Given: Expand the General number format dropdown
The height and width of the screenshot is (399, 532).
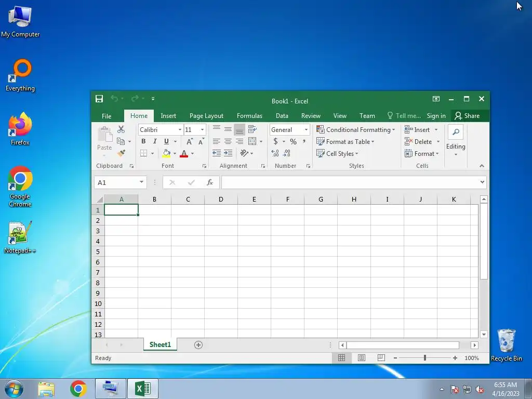Looking at the screenshot, I should tap(306, 129).
